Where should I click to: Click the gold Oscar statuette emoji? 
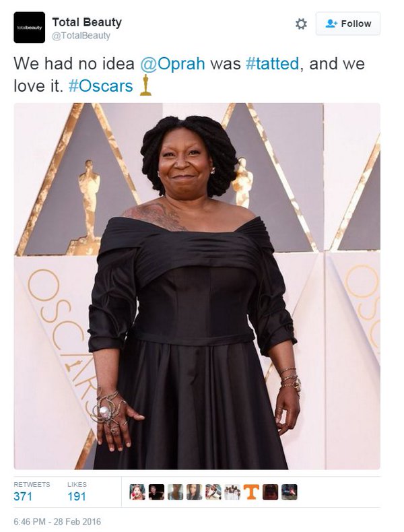pos(145,86)
